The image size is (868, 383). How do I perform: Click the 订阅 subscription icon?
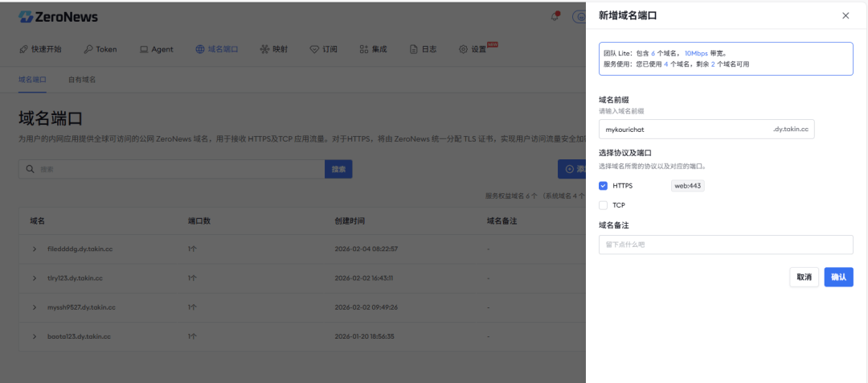(x=314, y=49)
